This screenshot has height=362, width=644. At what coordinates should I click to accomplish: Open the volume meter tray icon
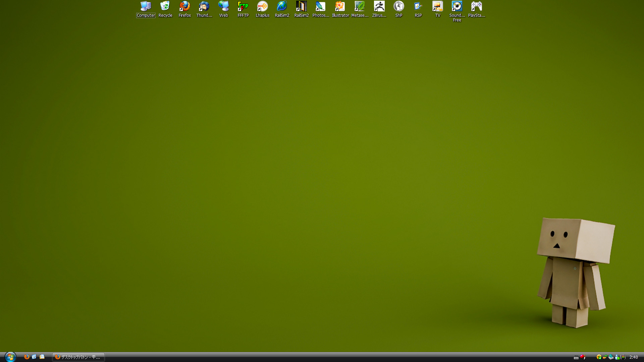click(x=623, y=357)
